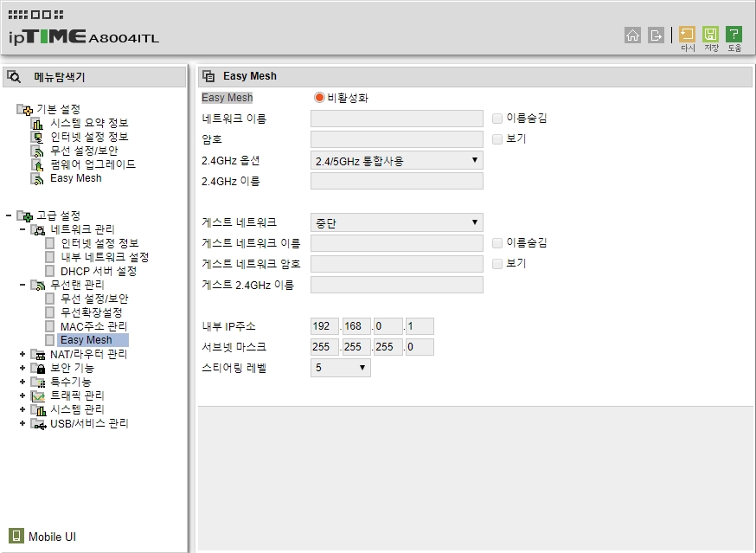Viewport: 756px width, 553px height.
Task: Open 펌웨어 업그레이드 menu item
Action: [93, 164]
